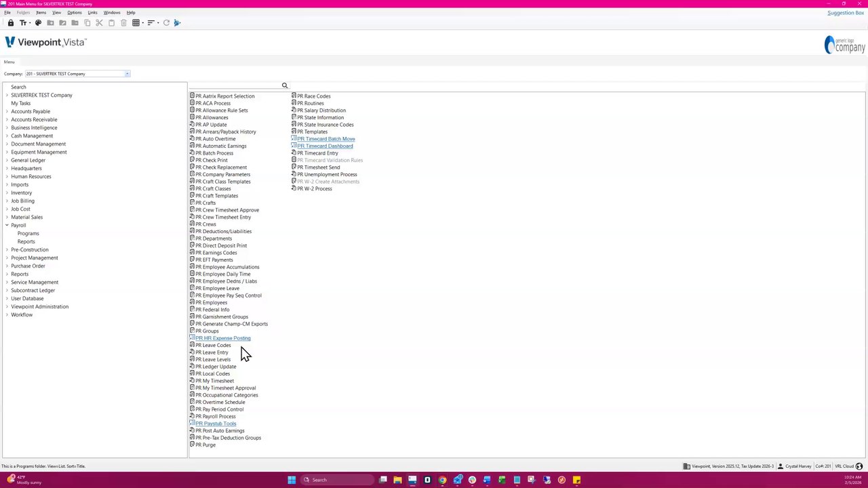This screenshot has height=488, width=868.
Task: Open the Windows menu
Action: point(112,12)
